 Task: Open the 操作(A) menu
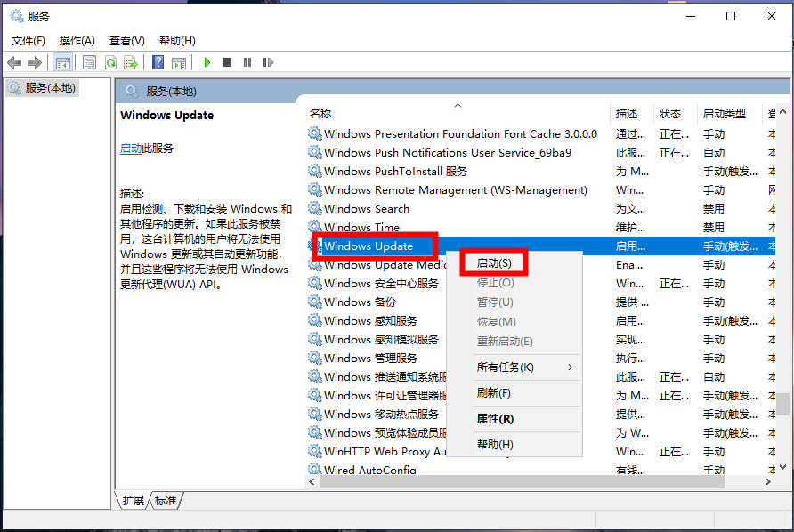[77, 41]
